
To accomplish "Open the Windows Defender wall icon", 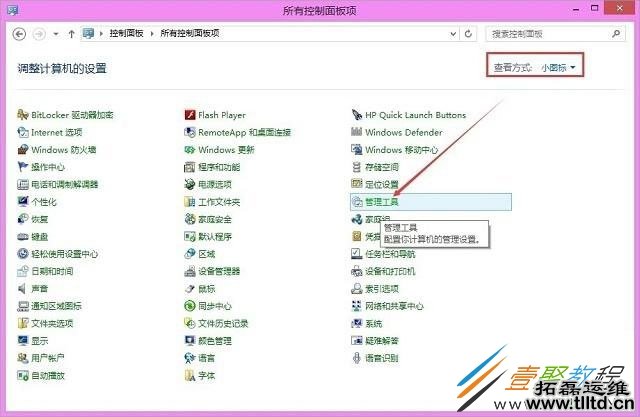I will (357, 132).
